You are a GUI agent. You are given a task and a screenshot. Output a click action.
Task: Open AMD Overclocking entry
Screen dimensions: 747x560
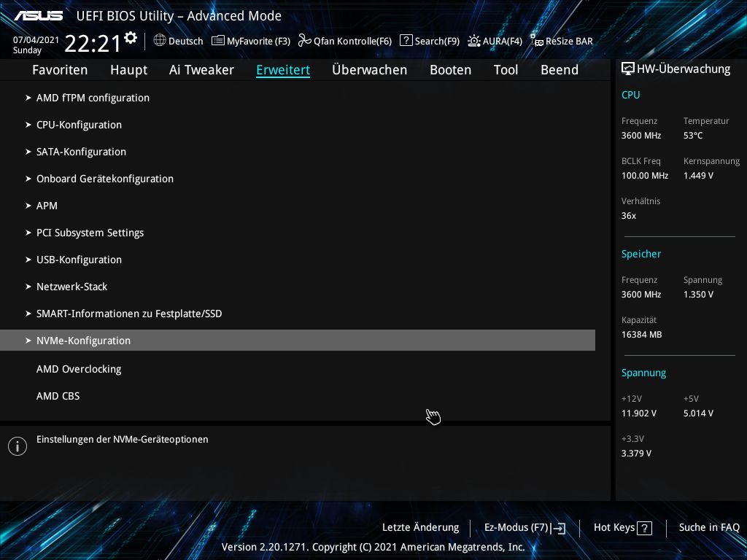[79, 369]
